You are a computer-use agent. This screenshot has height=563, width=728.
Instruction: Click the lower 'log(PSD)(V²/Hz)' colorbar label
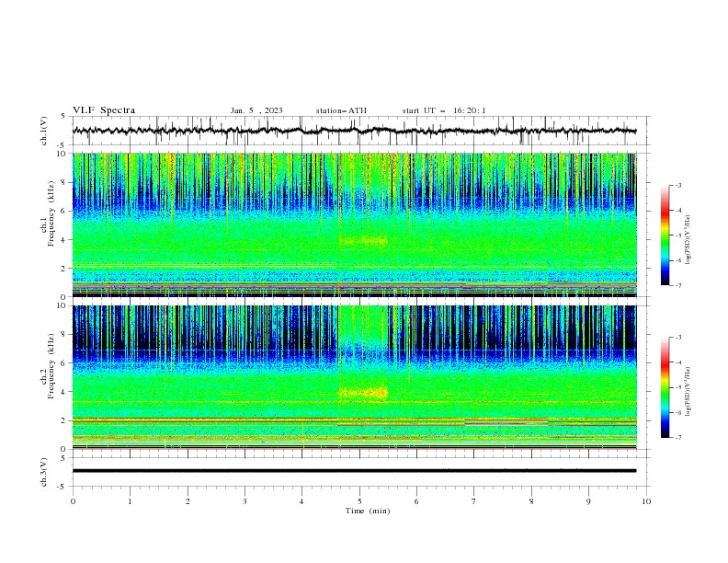point(688,391)
